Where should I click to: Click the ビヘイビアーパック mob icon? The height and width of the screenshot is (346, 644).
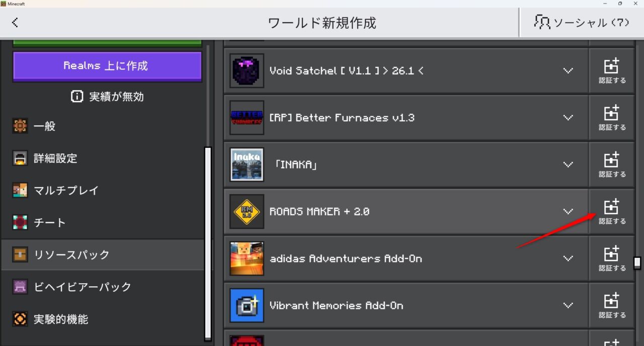20,287
